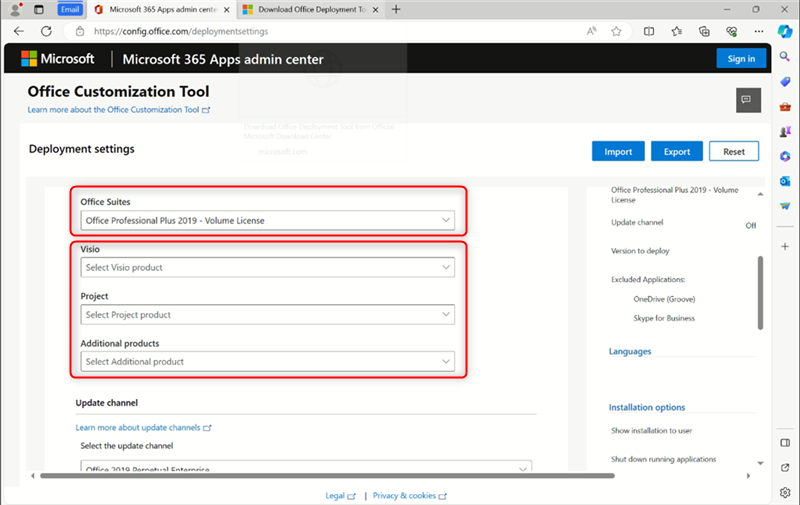The width and height of the screenshot is (800, 505).
Task: Open browser settings and more menu
Action: click(759, 32)
